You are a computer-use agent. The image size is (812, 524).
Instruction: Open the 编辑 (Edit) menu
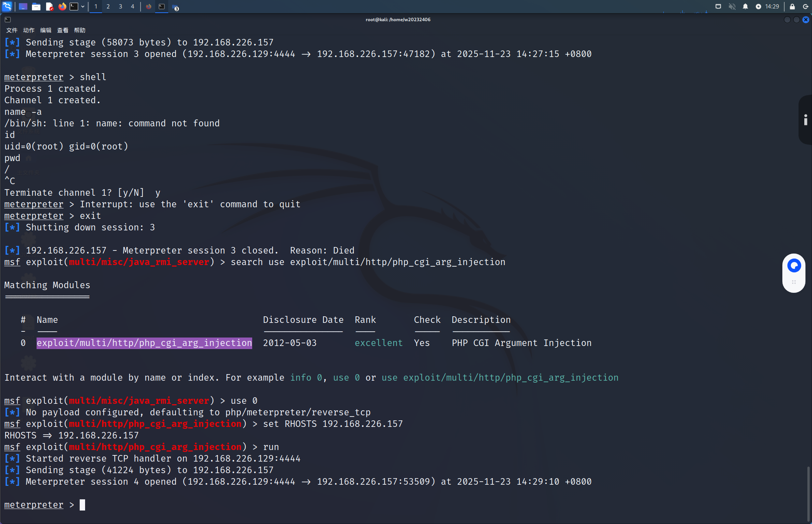point(45,30)
